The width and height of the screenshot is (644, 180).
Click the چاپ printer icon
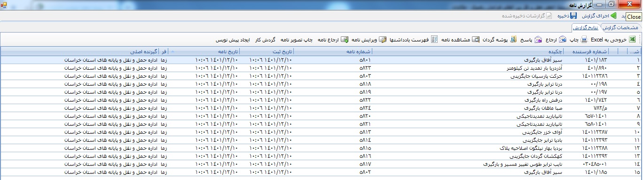coord(584,40)
